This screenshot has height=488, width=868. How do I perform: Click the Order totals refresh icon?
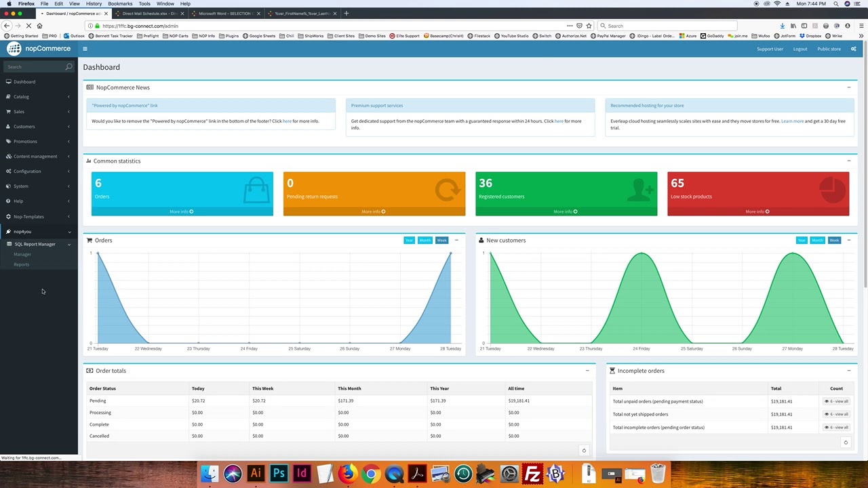[584, 451]
